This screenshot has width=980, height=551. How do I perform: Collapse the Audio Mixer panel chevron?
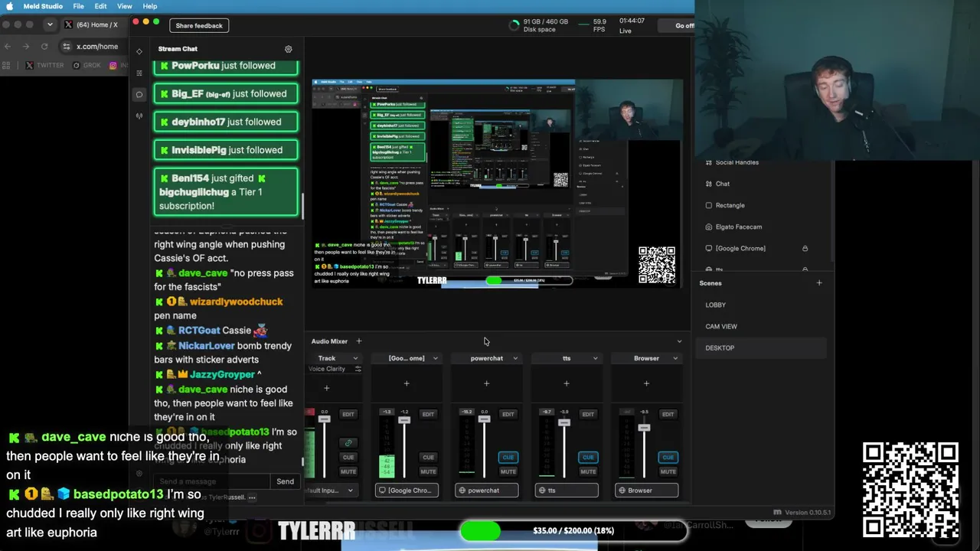coord(679,341)
